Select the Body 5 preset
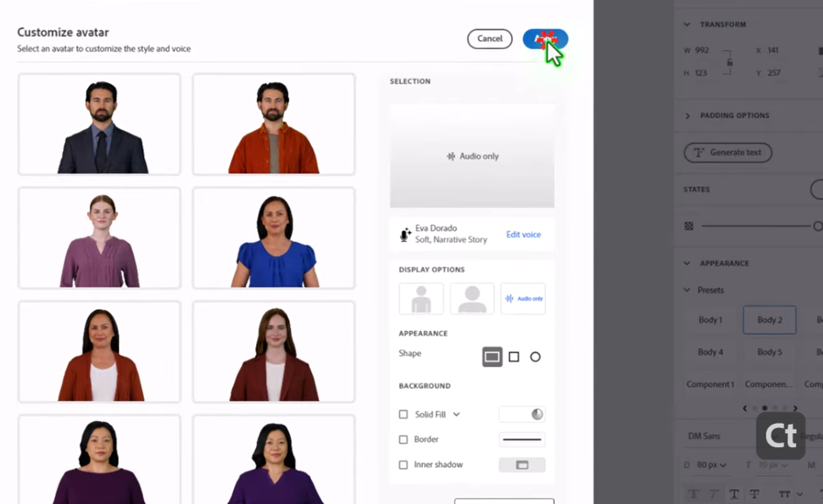This screenshot has width=823, height=504. pyautogui.click(x=769, y=352)
